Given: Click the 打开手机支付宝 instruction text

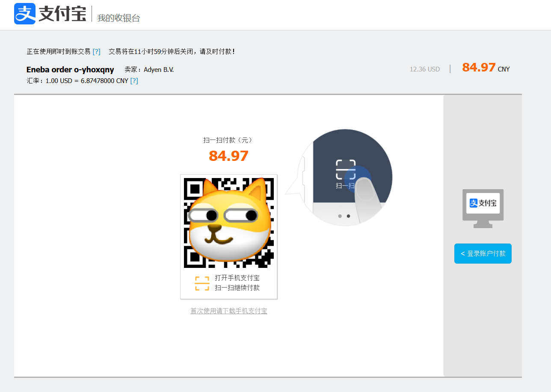Looking at the screenshot, I should point(237,278).
